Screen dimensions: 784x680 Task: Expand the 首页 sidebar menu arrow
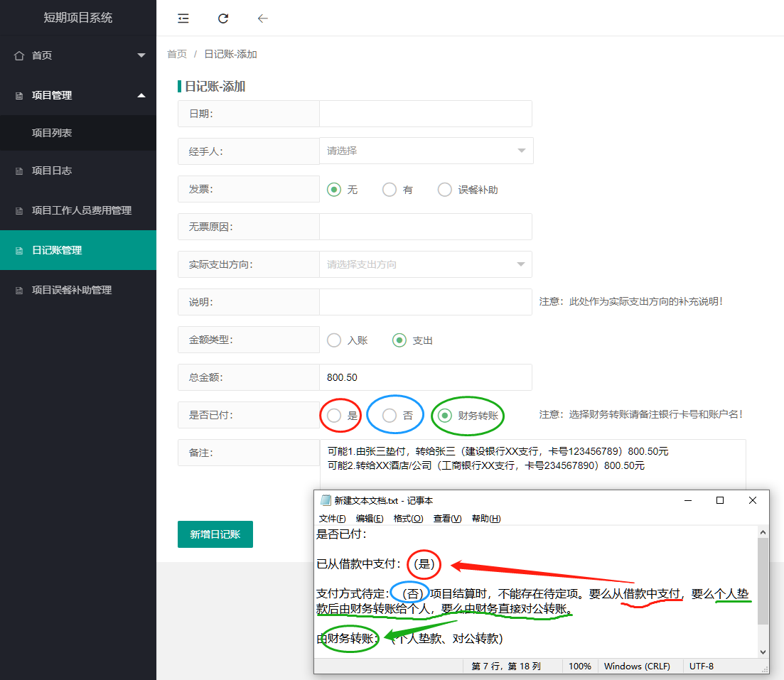point(141,55)
